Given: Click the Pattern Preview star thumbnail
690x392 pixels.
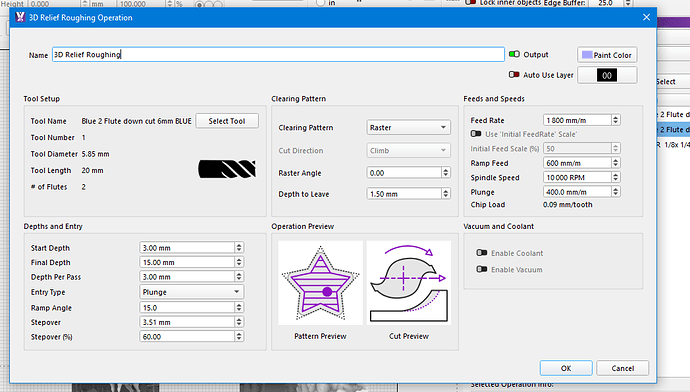Looking at the screenshot, I should [x=320, y=283].
